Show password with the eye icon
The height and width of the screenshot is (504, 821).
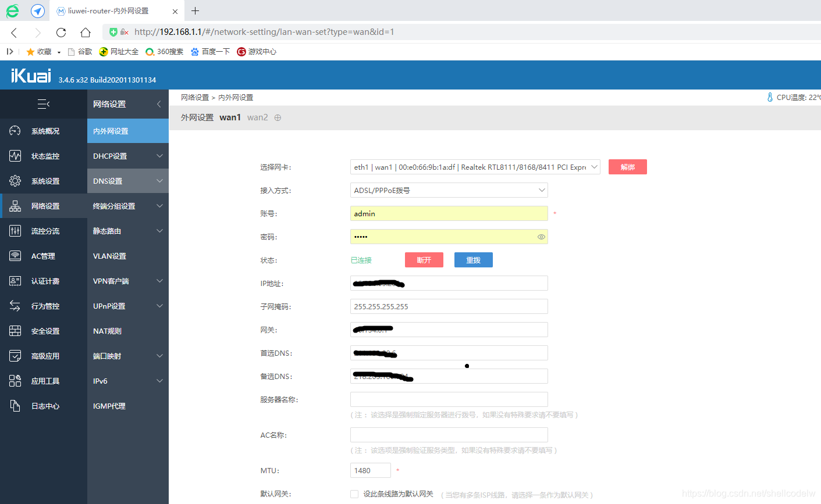coord(541,237)
